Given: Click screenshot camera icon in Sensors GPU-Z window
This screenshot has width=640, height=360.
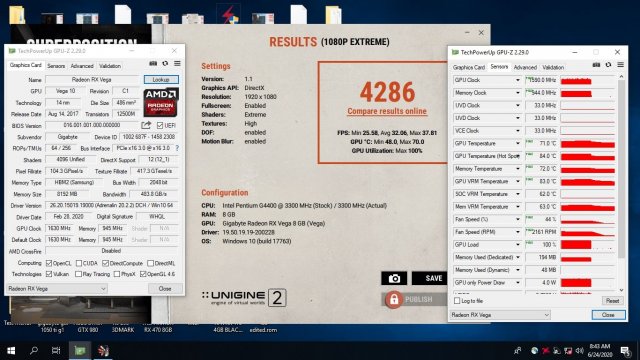Looking at the screenshot, I should click(596, 65).
